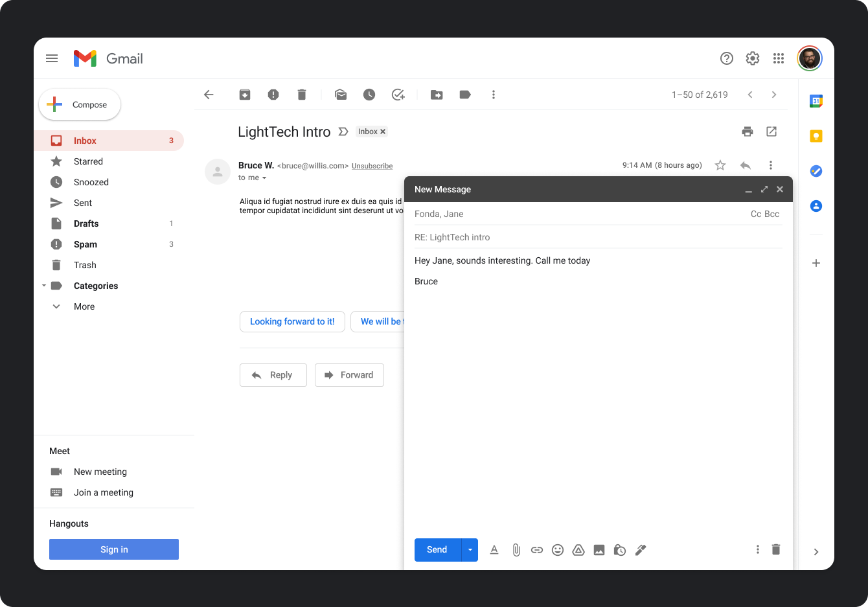Send the new message

pos(437,550)
